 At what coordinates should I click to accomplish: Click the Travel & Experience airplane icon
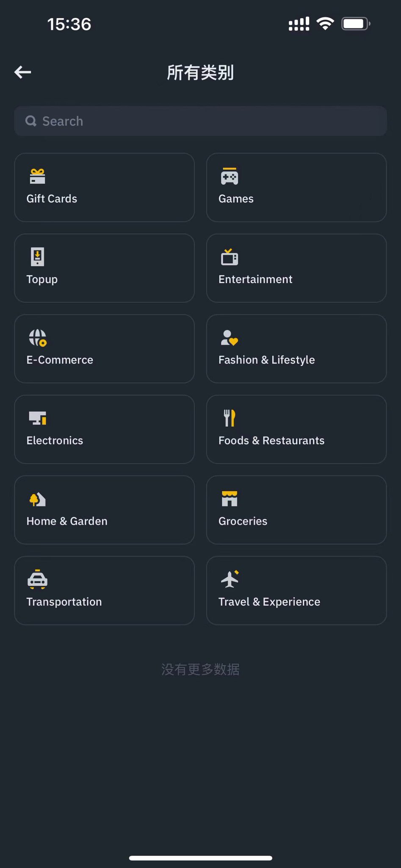[230, 579]
